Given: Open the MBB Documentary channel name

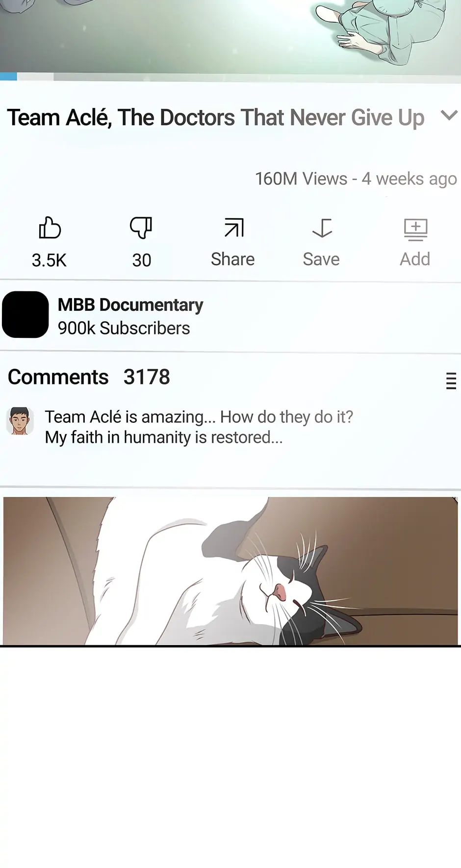Looking at the screenshot, I should coord(130,305).
